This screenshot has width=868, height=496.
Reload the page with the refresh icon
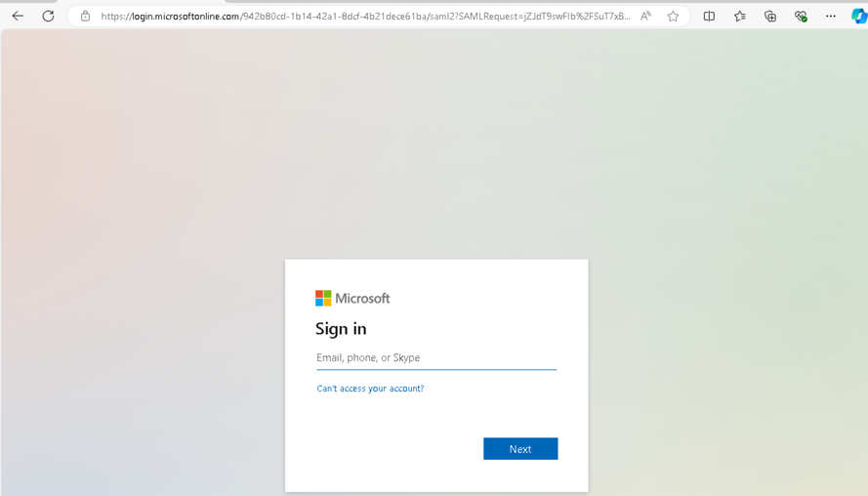point(48,16)
